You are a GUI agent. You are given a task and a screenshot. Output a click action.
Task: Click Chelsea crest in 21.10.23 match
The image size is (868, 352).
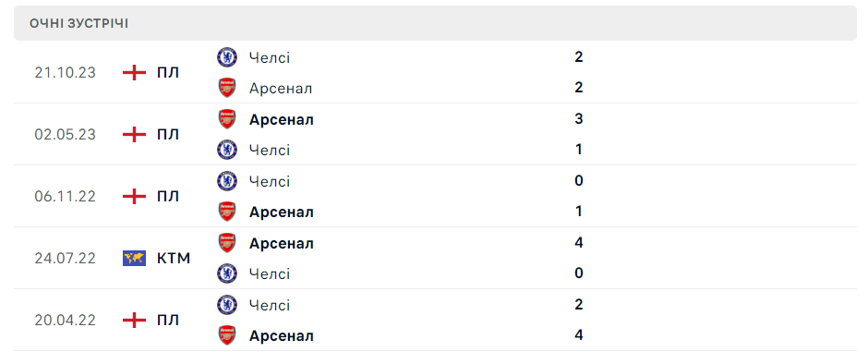tap(227, 57)
